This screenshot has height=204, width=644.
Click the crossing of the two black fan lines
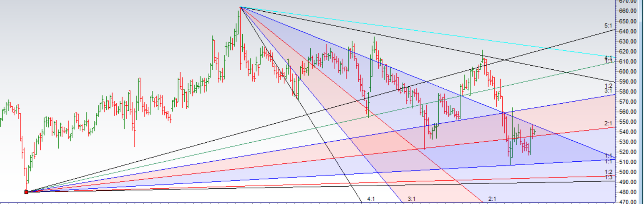504,60
